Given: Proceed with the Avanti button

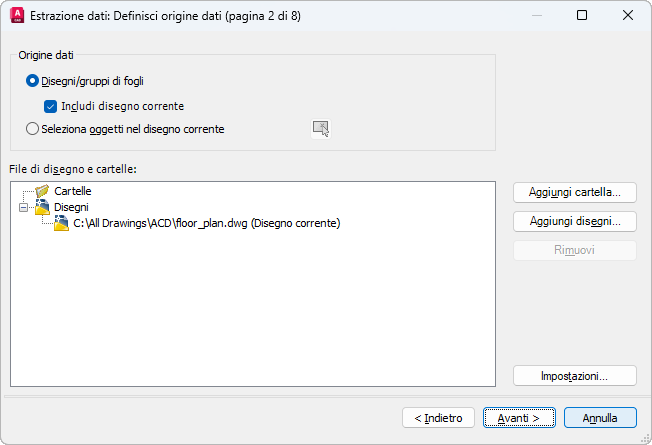Looking at the screenshot, I should coord(519,417).
